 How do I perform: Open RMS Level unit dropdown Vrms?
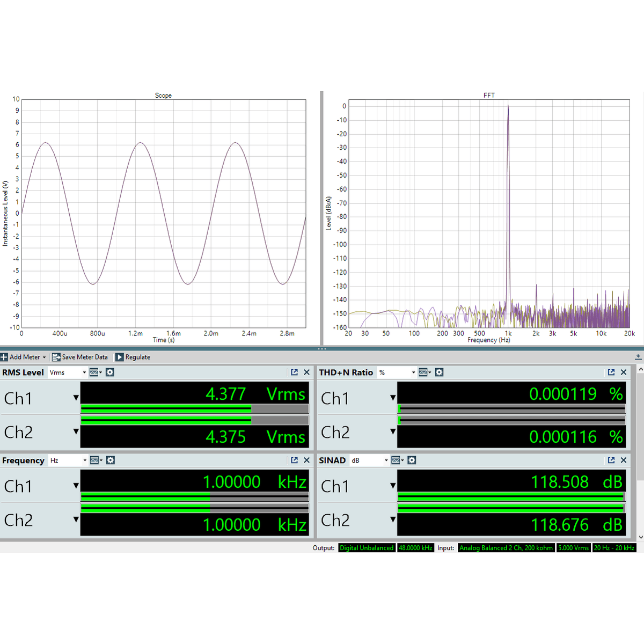tap(68, 372)
